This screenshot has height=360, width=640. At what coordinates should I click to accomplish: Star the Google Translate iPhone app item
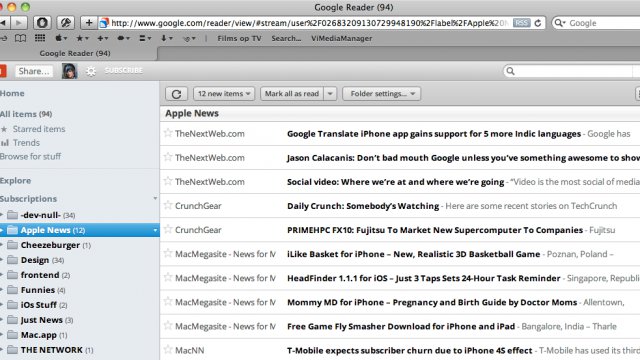tap(168, 133)
